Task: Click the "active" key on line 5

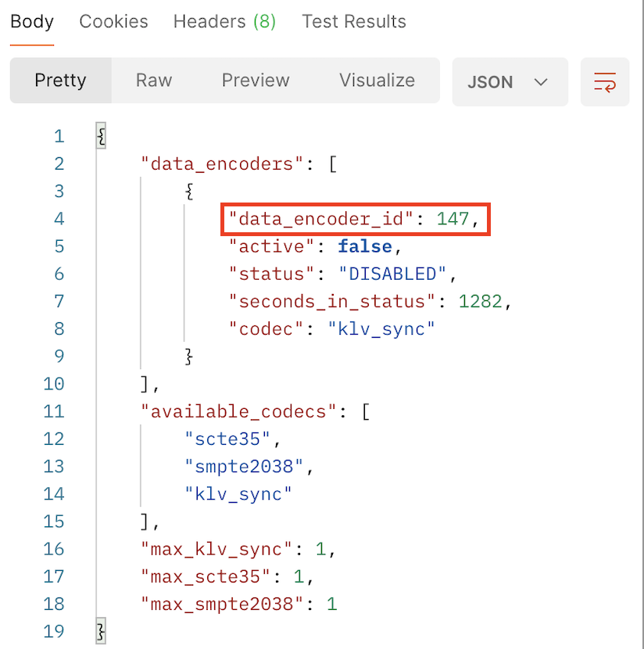Action: click(271, 246)
